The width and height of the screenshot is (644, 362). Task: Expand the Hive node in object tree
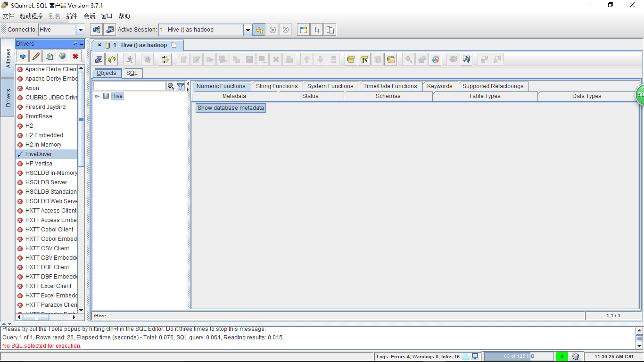click(x=97, y=96)
